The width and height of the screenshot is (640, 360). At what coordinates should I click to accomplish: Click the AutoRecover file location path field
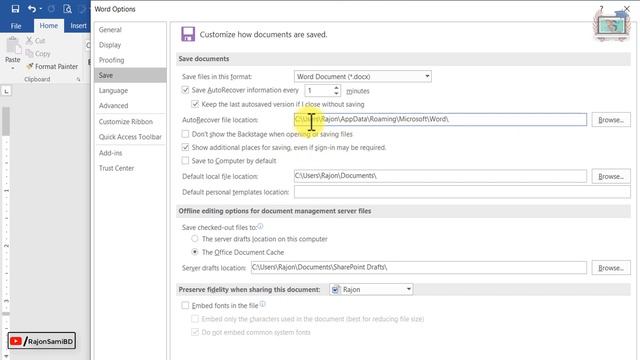pos(440,119)
